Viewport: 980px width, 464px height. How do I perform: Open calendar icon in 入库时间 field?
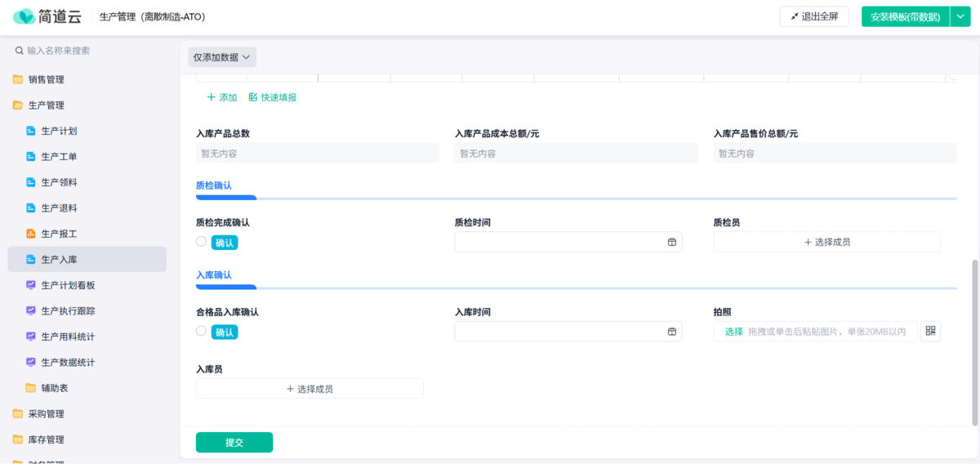click(672, 332)
